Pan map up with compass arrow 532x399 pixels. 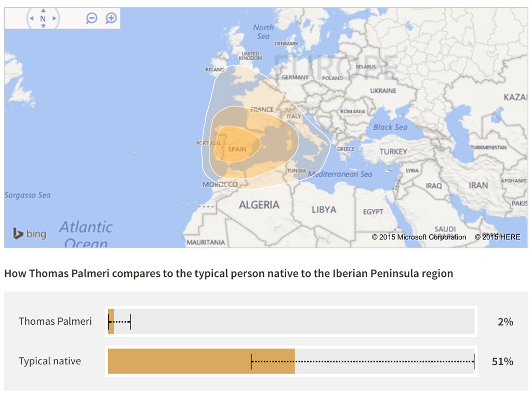43,10
